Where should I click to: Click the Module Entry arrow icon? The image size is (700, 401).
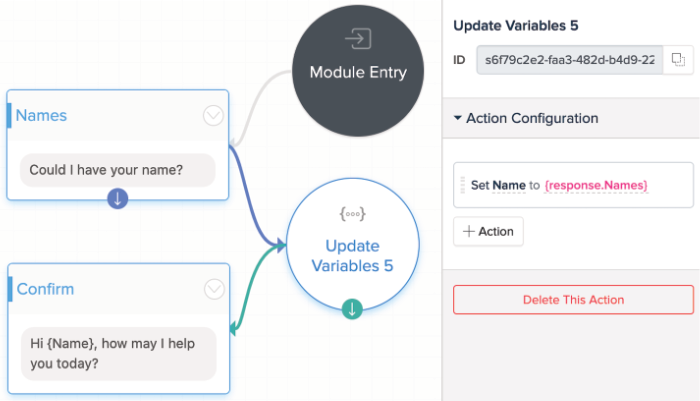(357, 39)
